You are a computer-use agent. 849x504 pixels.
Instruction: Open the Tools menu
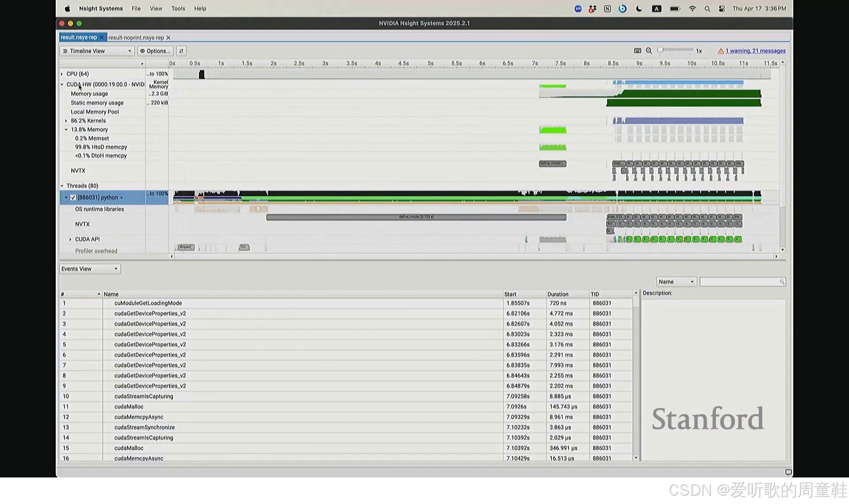tap(178, 9)
